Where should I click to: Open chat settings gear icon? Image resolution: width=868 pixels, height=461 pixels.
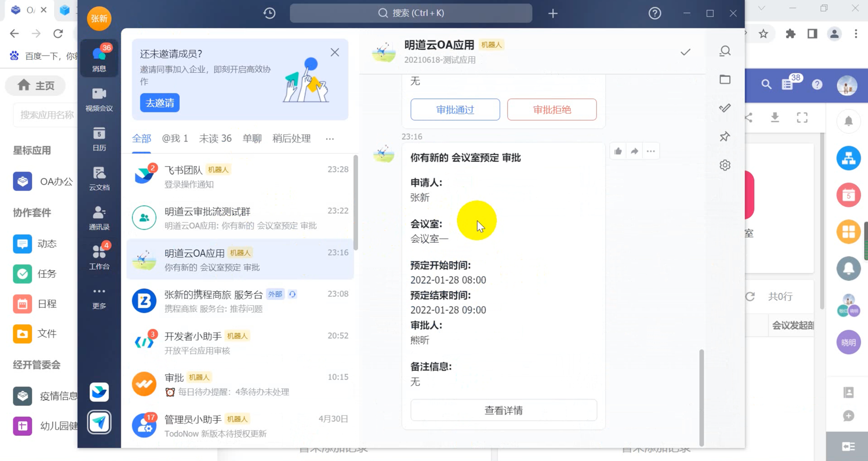pyautogui.click(x=725, y=165)
